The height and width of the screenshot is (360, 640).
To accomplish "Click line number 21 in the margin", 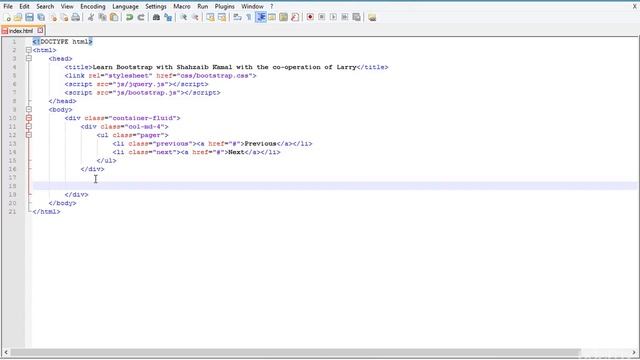I will pos(12,211).
